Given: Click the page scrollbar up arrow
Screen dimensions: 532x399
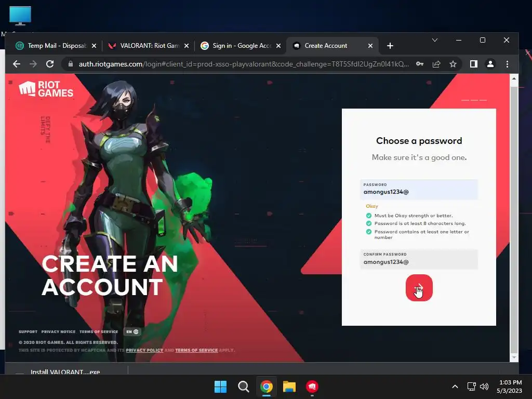Looking at the screenshot, I should click(x=514, y=78).
